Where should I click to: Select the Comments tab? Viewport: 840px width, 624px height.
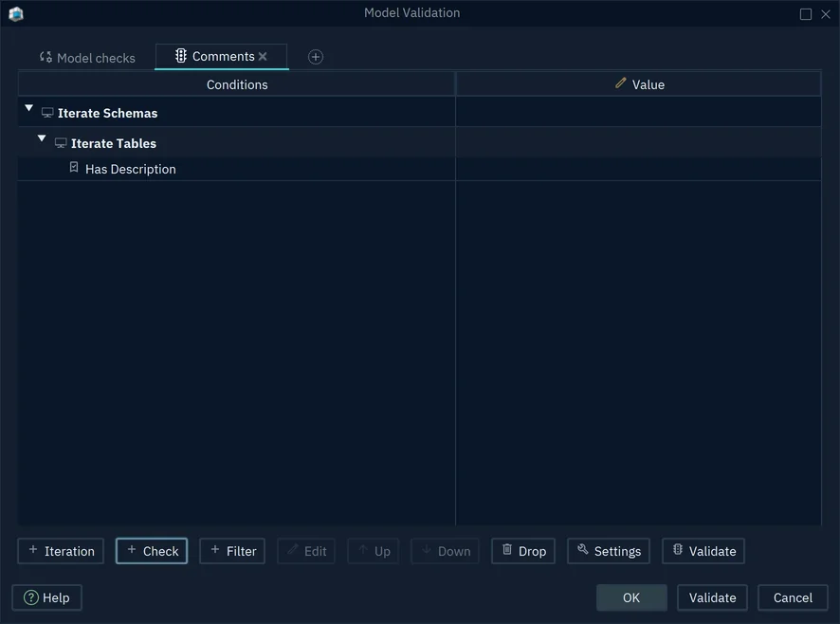221,56
